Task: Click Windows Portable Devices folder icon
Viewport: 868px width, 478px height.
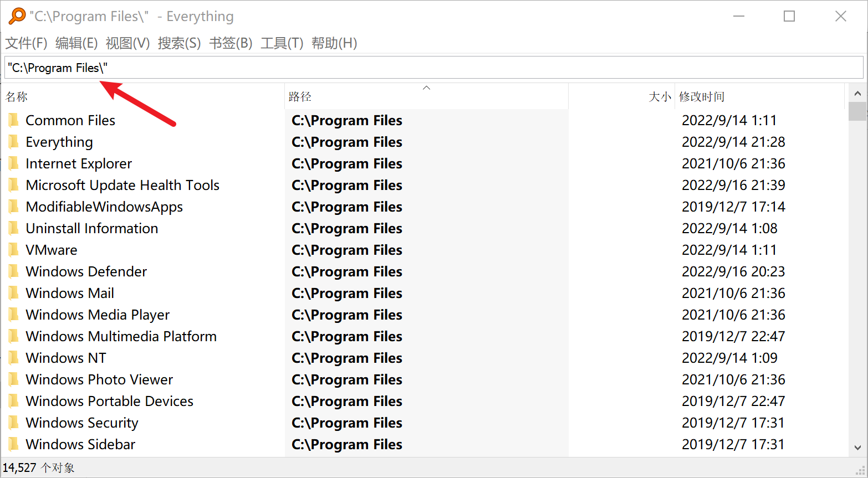Action: 14,401
